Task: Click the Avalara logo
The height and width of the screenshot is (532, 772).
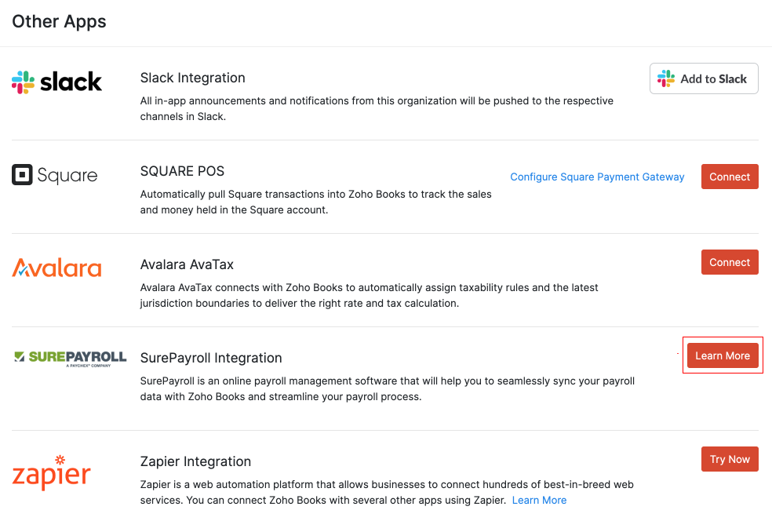Action: (x=56, y=268)
